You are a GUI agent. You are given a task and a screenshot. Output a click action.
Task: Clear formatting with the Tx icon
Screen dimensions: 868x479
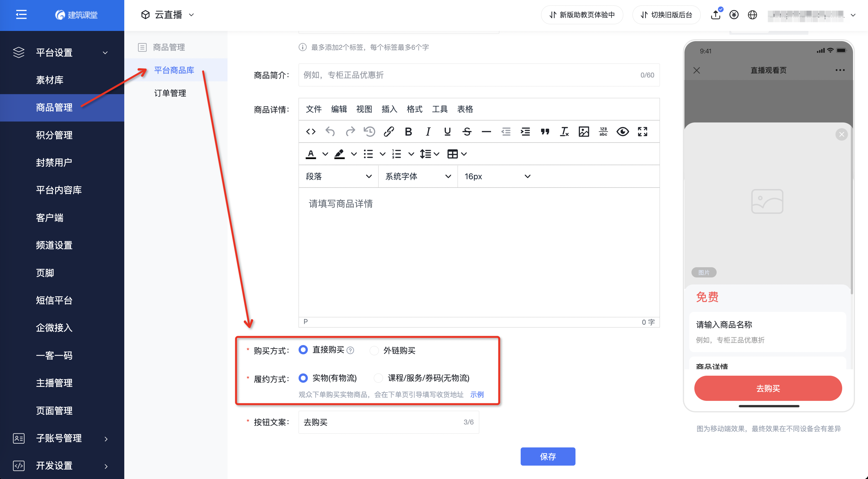click(x=564, y=132)
